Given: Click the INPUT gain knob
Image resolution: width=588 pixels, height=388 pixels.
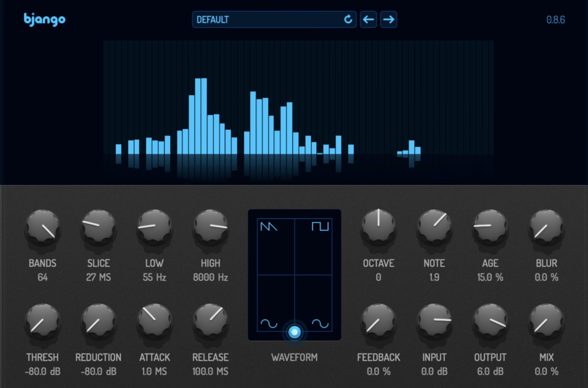Looking at the screenshot, I should pos(435,322).
